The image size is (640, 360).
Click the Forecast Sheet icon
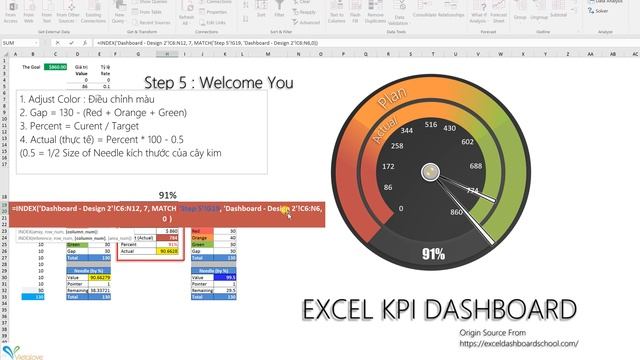point(499,12)
